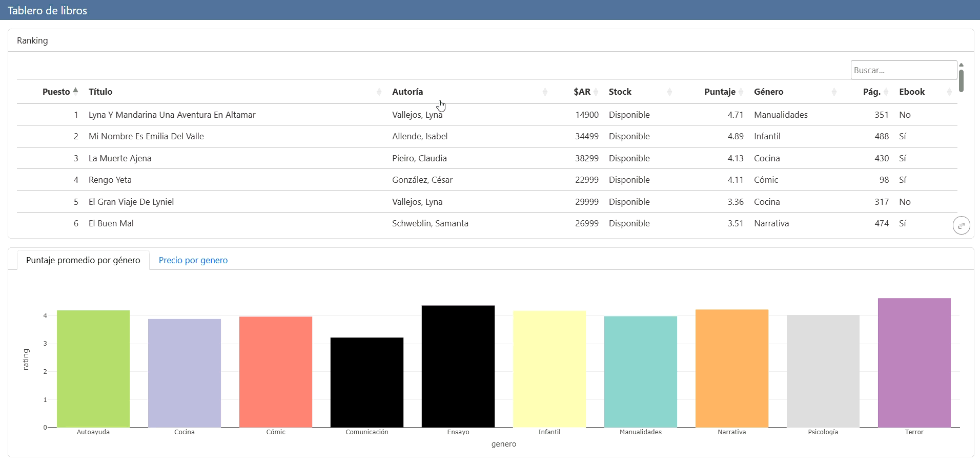
Task: Click the Título column sort icon
Action: pyautogui.click(x=379, y=92)
